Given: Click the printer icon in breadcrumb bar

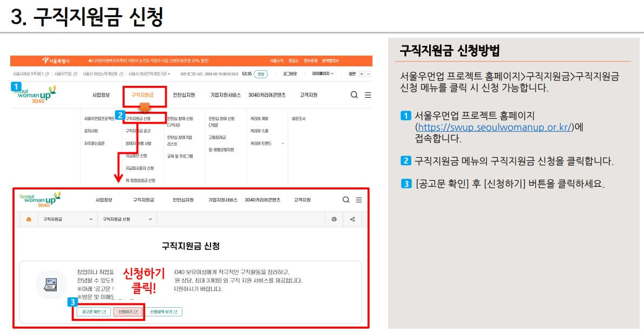Looking at the screenshot, I should coord(334,219).
